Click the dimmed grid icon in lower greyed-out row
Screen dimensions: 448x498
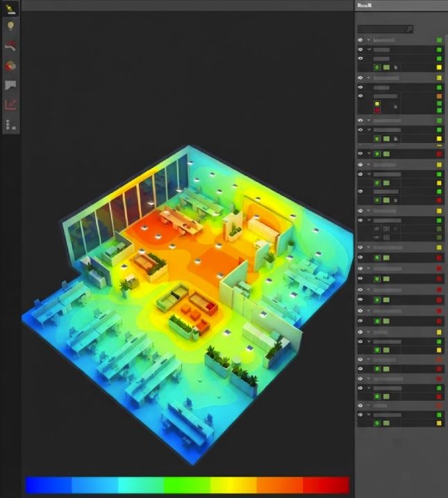[386, 238]
